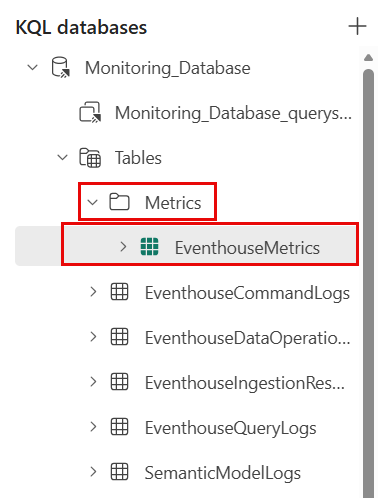The width and height of the screenshot is (380, 498).
Task: Collapse the Tables node chevron
Action: tap(62, 157)
